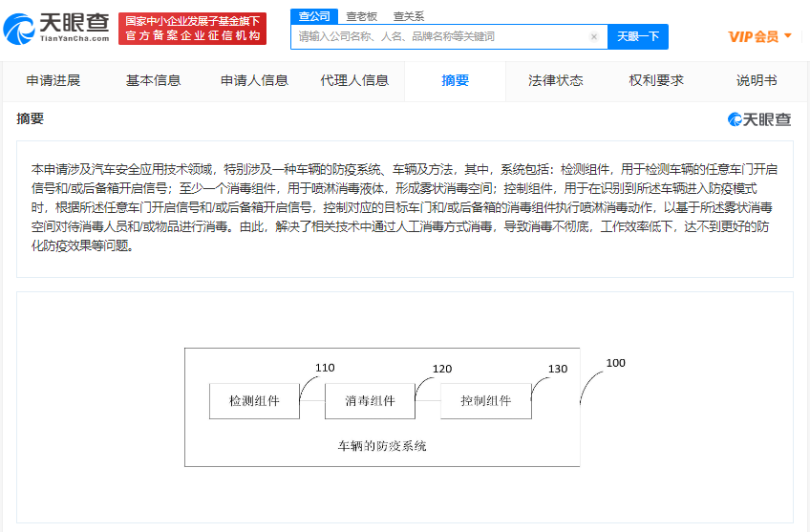
Task: Expand the VIP会员 dropdown
Action: point(760,36)
